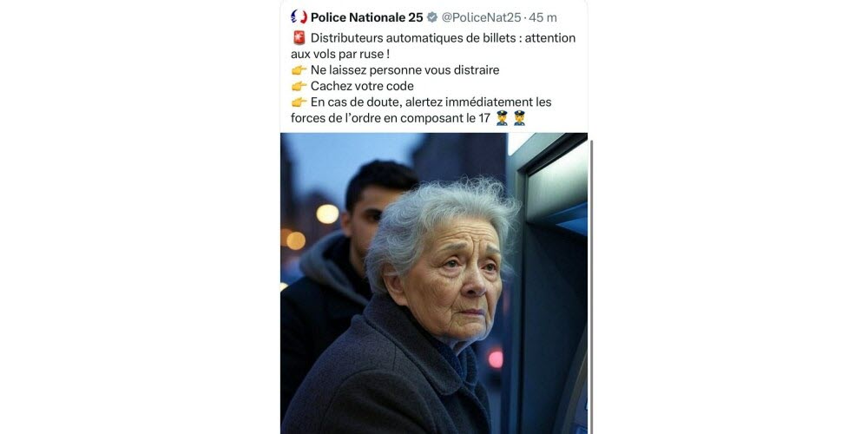Open the Police Nationale 25 profile avatar

pyautogui.click(x=299, y=17)
